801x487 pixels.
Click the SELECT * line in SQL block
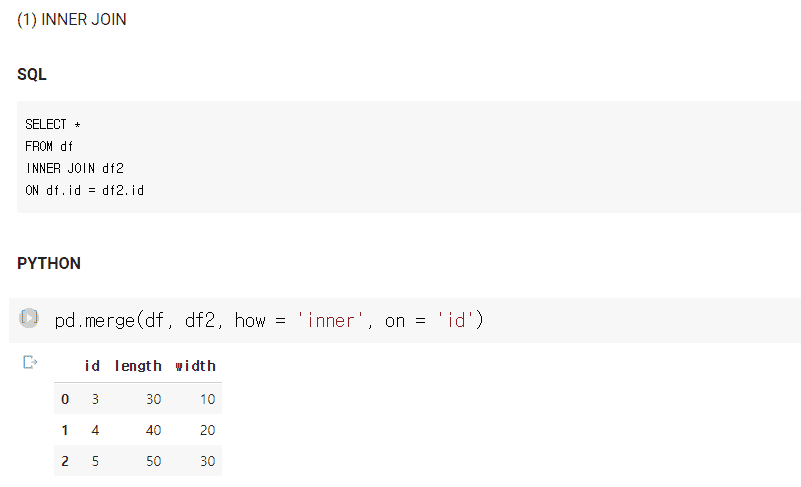tap(53, 125)
